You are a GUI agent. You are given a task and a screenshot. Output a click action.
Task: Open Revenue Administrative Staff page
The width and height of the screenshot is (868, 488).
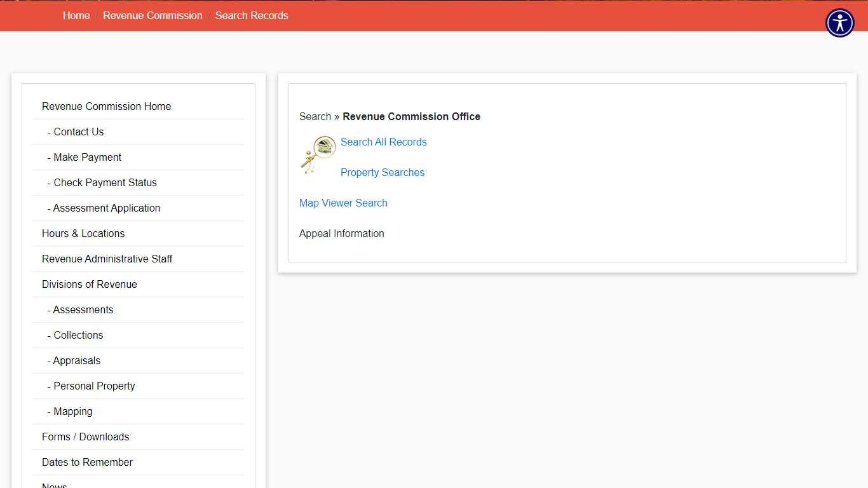click(139, 259)
